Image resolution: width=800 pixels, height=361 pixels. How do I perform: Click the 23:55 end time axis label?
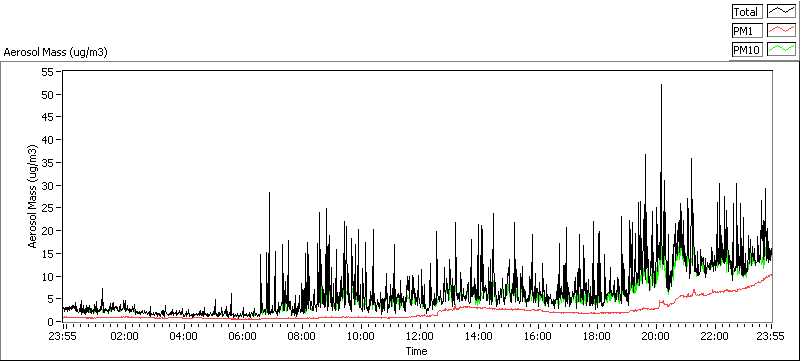(x=771, y=336)
